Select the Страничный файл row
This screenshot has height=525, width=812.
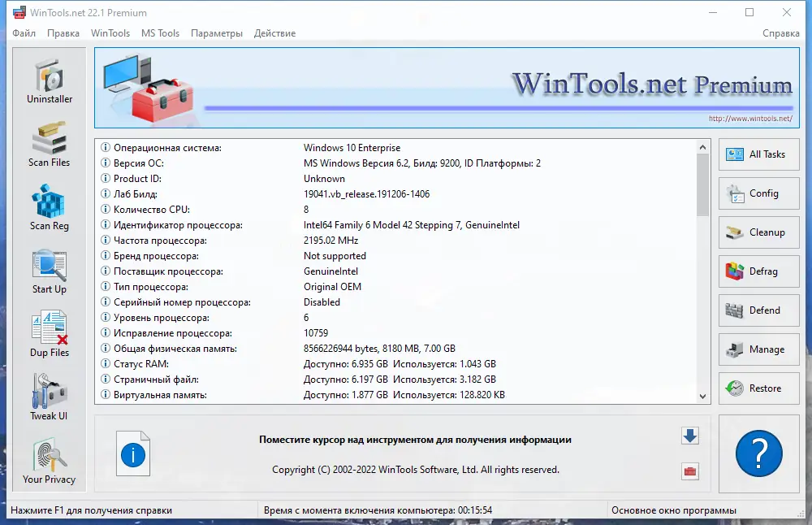pyautogui.click(x=396, y=380)
